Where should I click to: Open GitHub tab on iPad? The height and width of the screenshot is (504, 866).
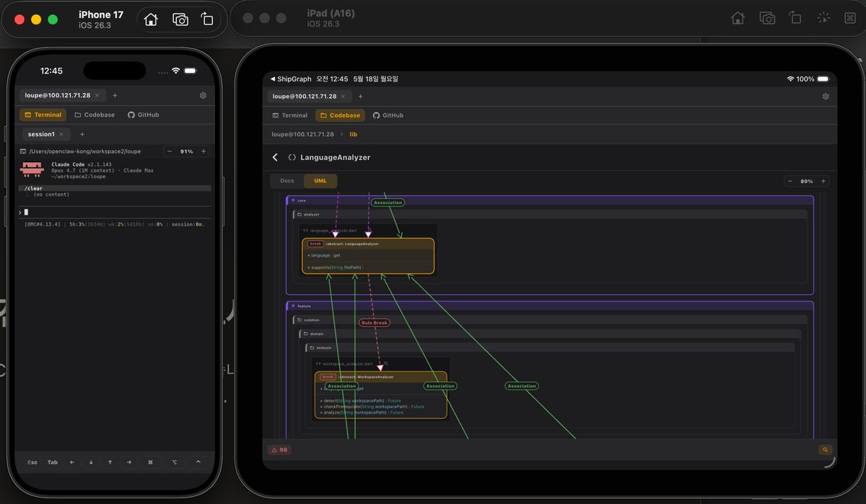388,115
